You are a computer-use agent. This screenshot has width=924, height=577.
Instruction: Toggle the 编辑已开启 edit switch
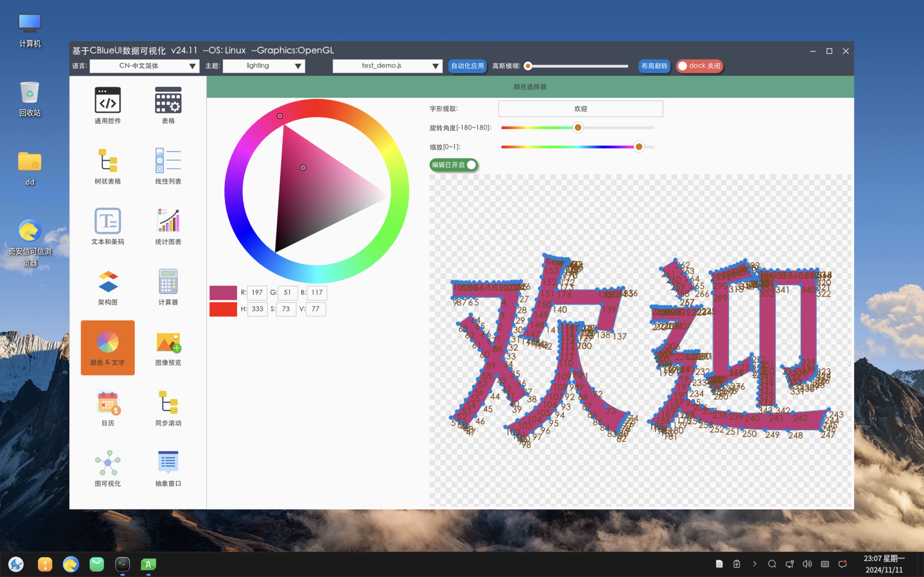[453, 165]
